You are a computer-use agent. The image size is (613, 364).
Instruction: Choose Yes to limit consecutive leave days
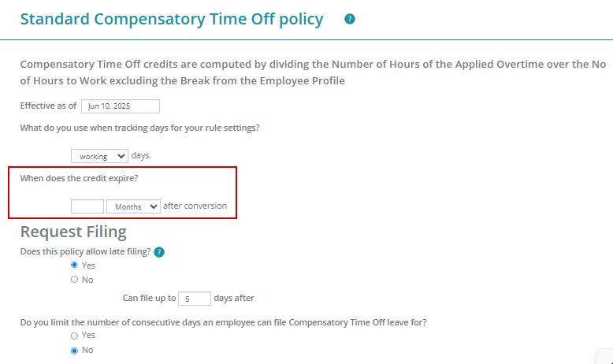(x=74, y=336)
